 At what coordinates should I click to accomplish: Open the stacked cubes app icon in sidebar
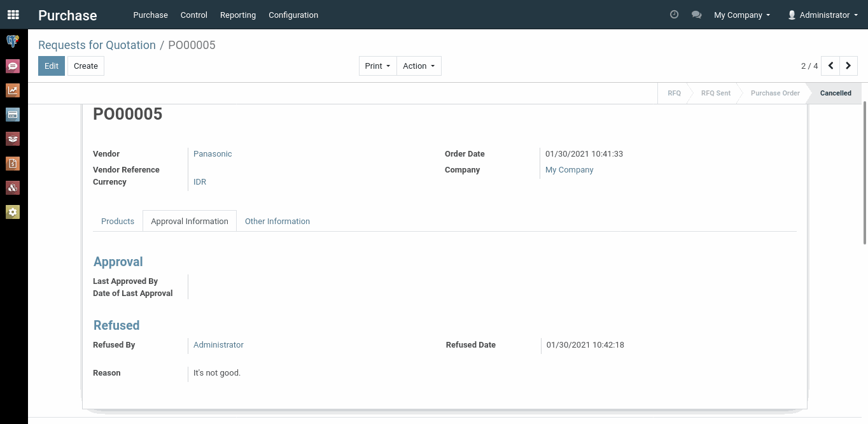(13, 188)
